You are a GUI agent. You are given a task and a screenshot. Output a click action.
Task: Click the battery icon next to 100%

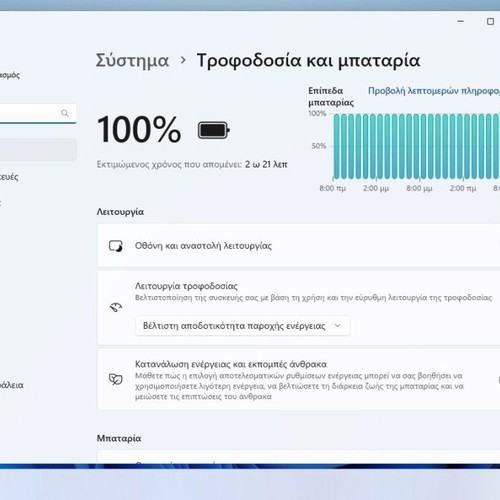tap(214, 130)
